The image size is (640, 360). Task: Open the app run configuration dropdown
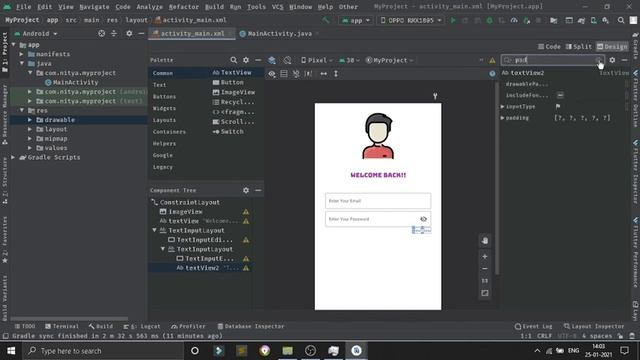[355, 20]
